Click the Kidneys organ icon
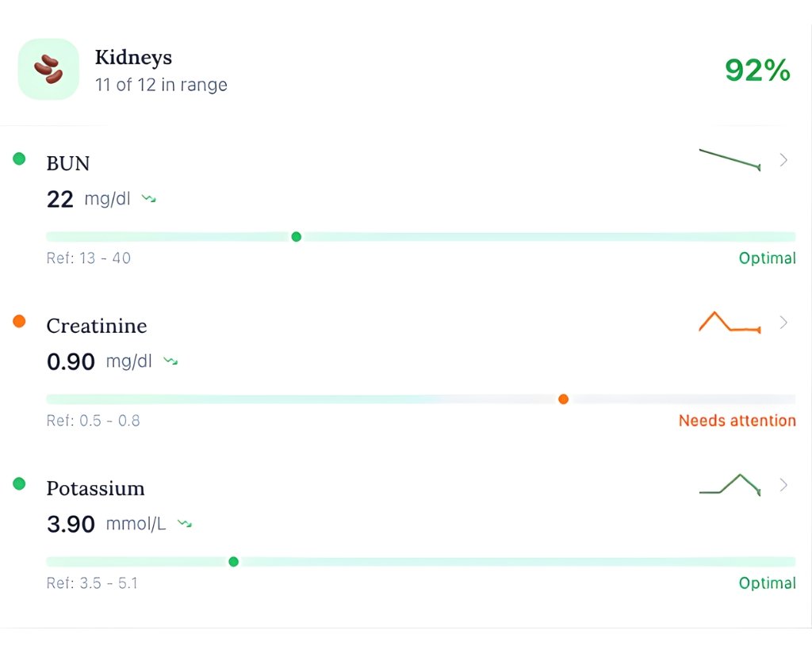 (48, 69)
